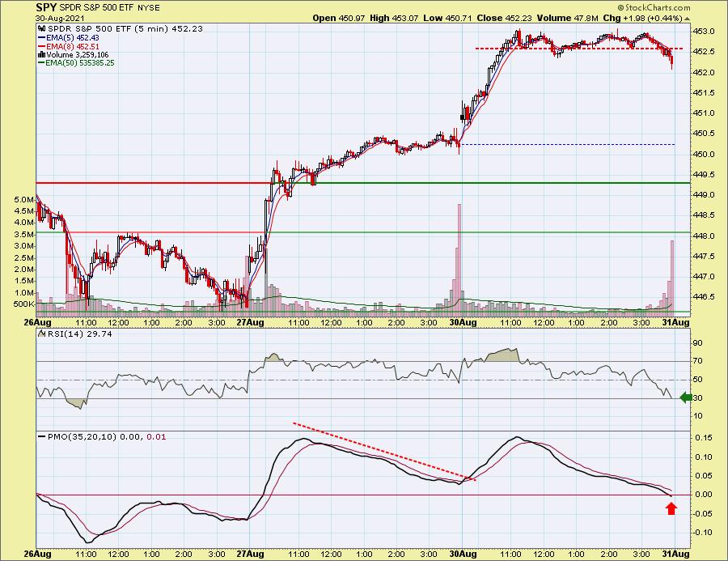
Task: Click the NYSE exchange label
Action: (148, 8)
